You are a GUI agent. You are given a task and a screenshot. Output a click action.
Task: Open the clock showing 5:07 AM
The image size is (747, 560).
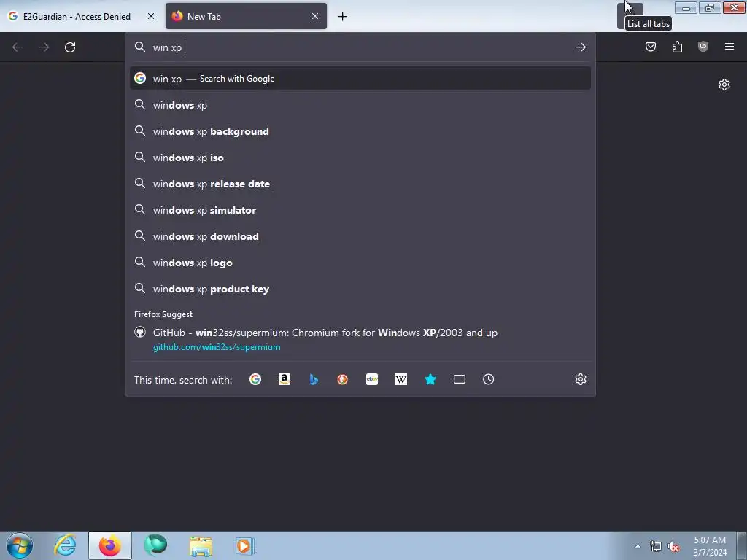pos(710,546)
